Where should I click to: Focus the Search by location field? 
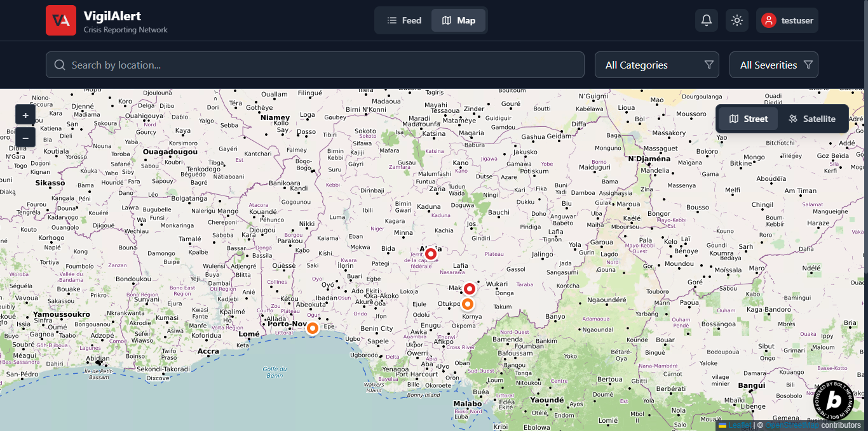pos(315,65)
